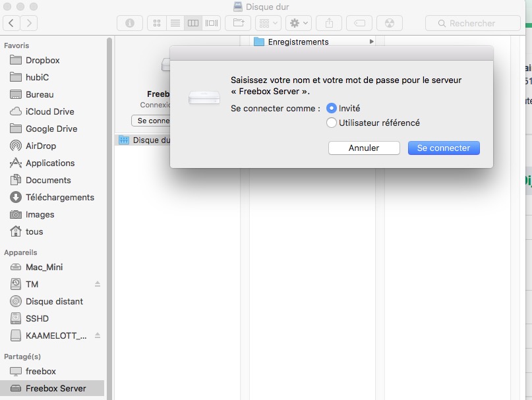Switch Finder to list view
Image resolution: width=532 pixels, height=400 pixels.
[175, 23]
